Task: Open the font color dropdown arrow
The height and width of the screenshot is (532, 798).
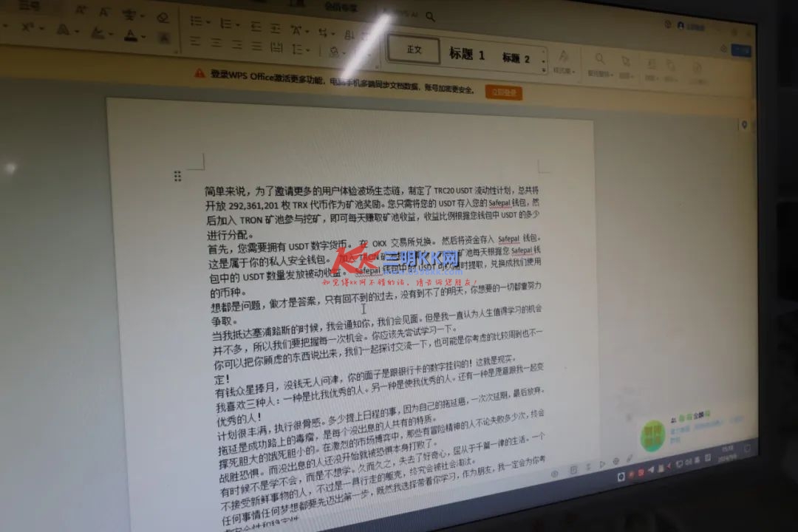Action: point(143,36)
